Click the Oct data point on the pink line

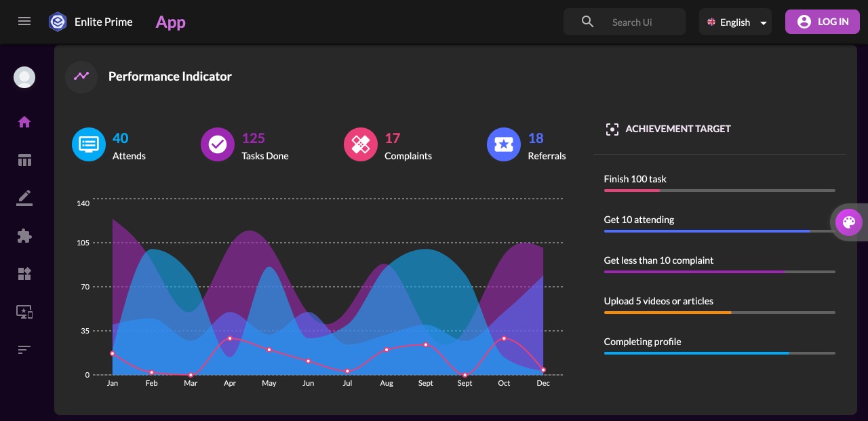click(x=504, y=338)
